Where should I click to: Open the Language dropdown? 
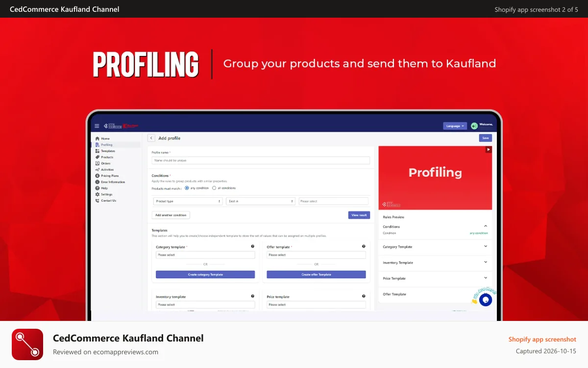[x=455, y=126]
